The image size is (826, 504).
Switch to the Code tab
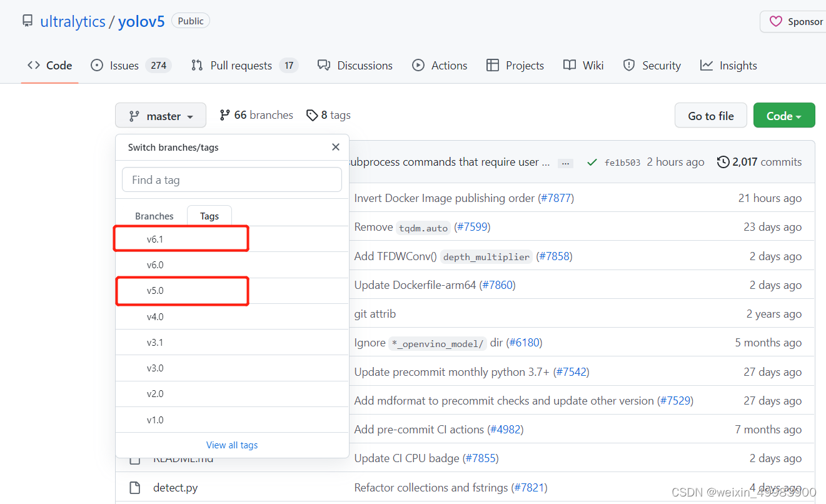[49, 65]
